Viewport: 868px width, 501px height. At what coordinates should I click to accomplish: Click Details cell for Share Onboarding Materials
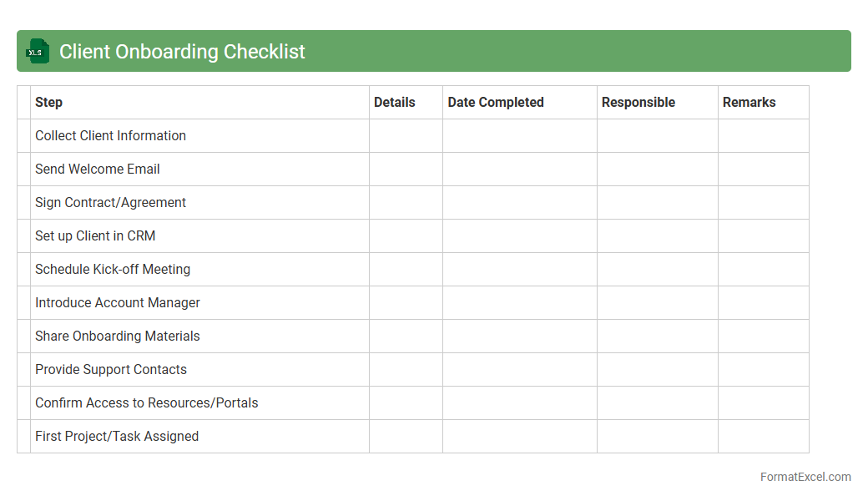click(x=406, y=337)
